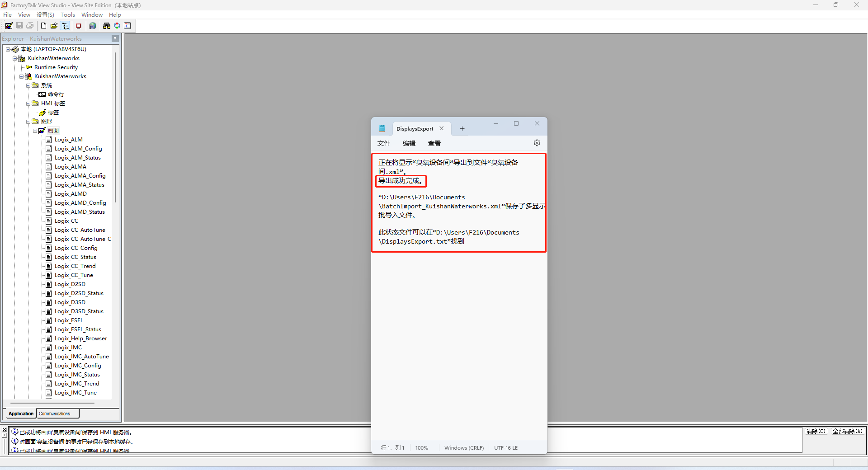Click the Logix_D3SD display icon
868x470 pixels.
[49, 302]
